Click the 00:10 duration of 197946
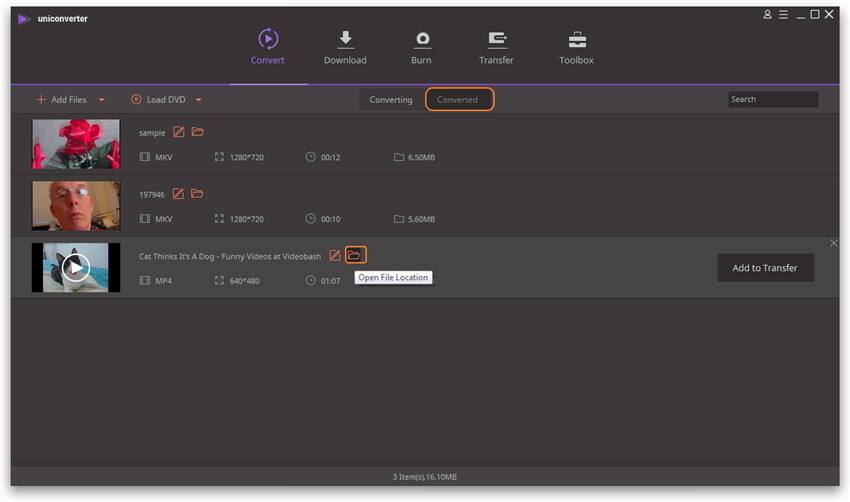850x502 pixels. point(330,219)
